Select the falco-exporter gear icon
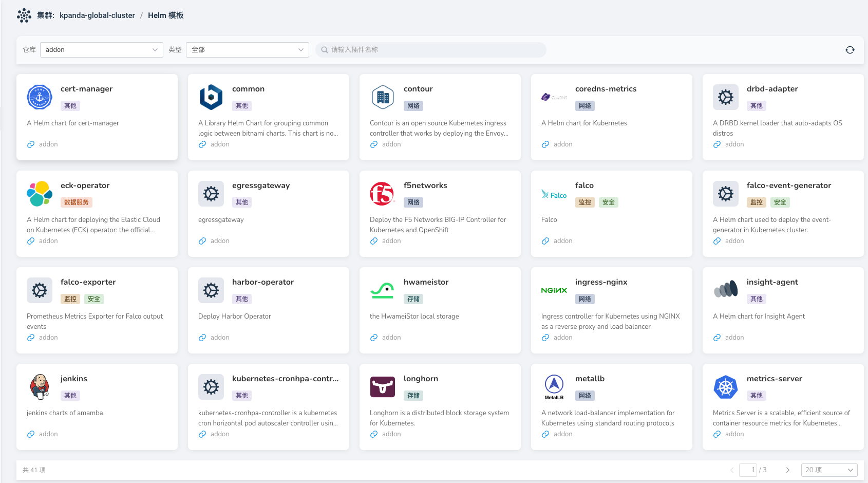Image resolution: width=868 pixels, height=483 pixels. click(x=40, y=290)
